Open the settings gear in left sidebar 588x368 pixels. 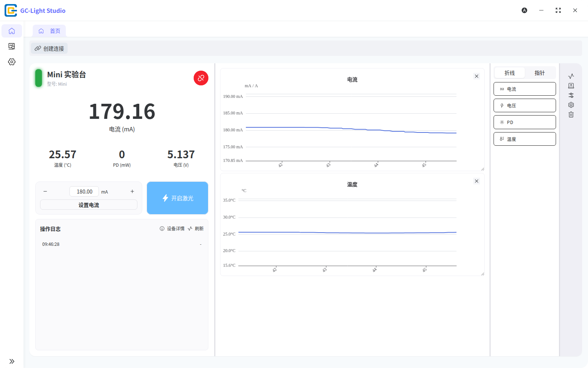click(x=12, y=62)
